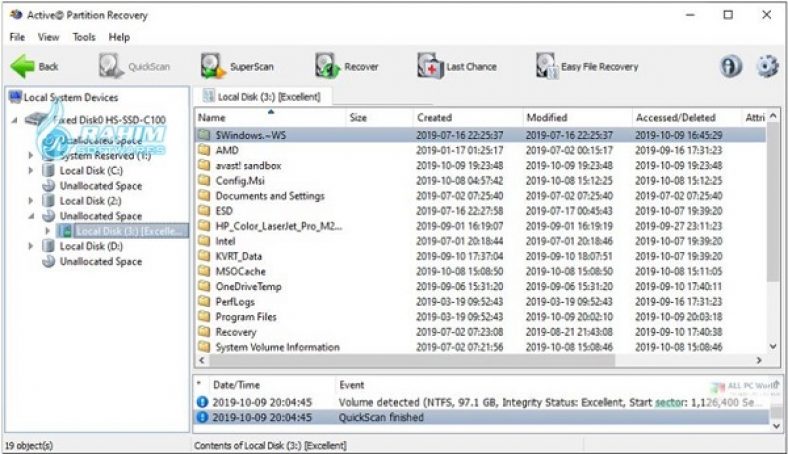This screenshot has height=454, width=788.
Task: Select the QuickScan finished log entry
Action: (x=482, y=417)
